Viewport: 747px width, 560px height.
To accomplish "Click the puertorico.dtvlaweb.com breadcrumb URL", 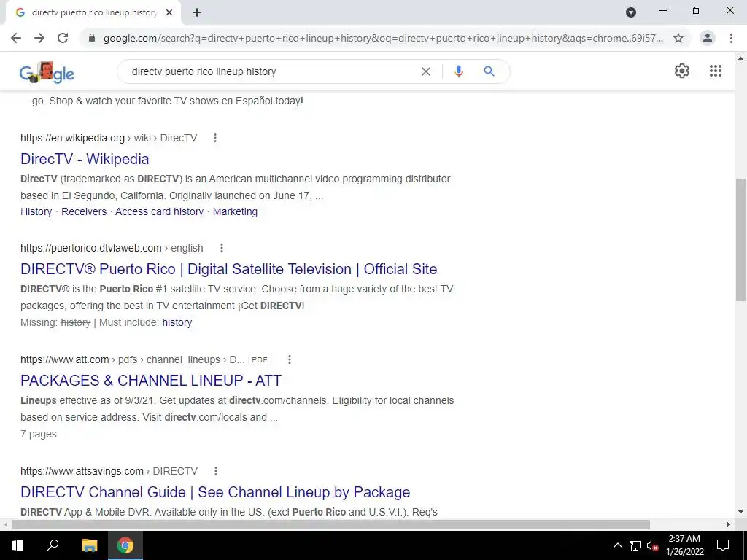I will coord(112,248).
